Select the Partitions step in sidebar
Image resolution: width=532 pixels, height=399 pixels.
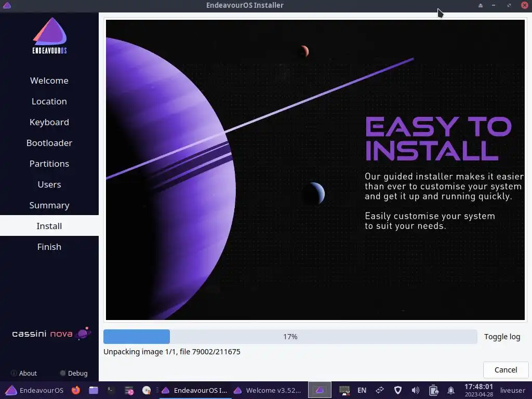[x=49, y=164]
